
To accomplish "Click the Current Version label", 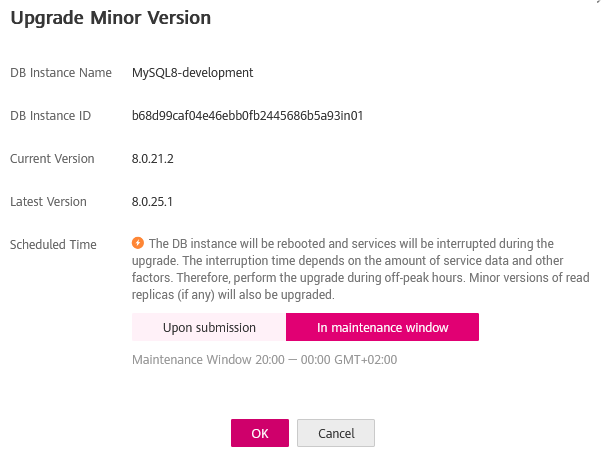I will pos(52,159).
